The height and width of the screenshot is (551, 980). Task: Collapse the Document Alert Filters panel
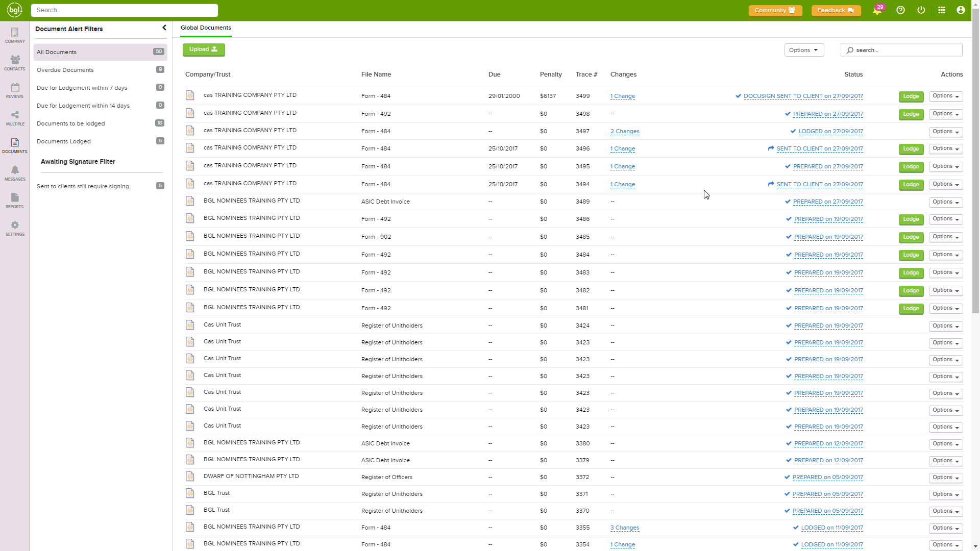[x=164, y=28]
